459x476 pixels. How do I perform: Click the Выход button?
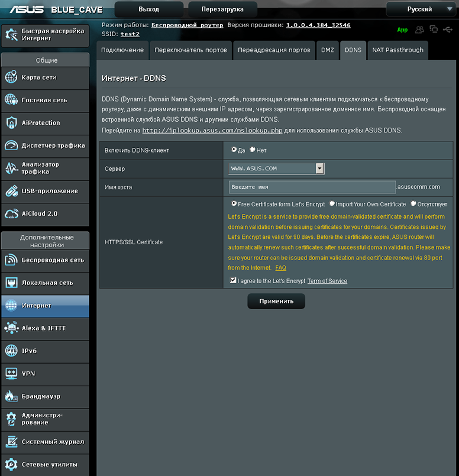click(x=148, y=9)
